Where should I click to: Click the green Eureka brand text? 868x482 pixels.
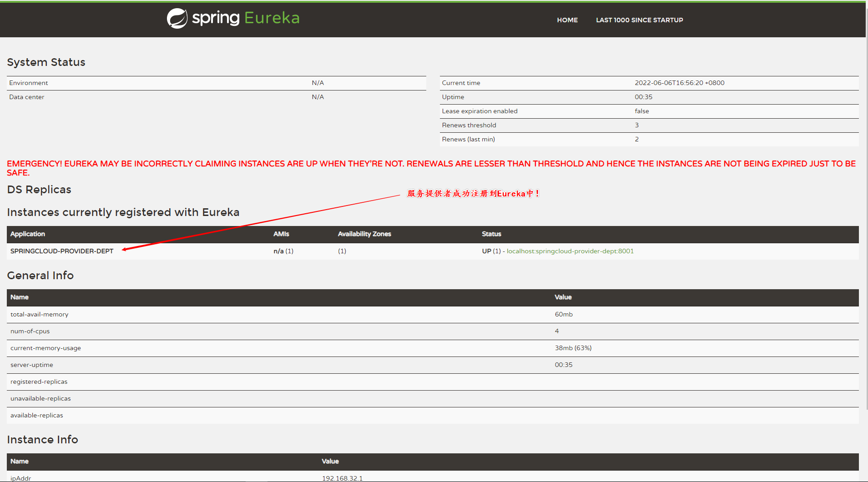[272, 18]
